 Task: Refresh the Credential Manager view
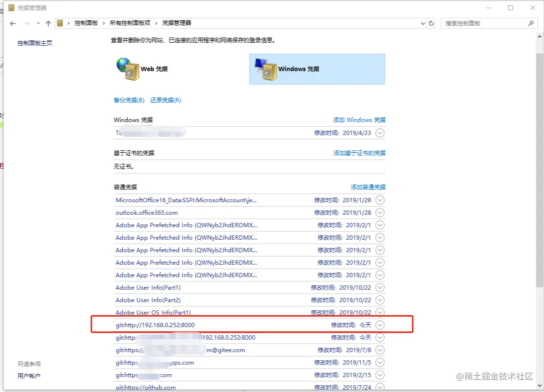[x=431, y=23]
